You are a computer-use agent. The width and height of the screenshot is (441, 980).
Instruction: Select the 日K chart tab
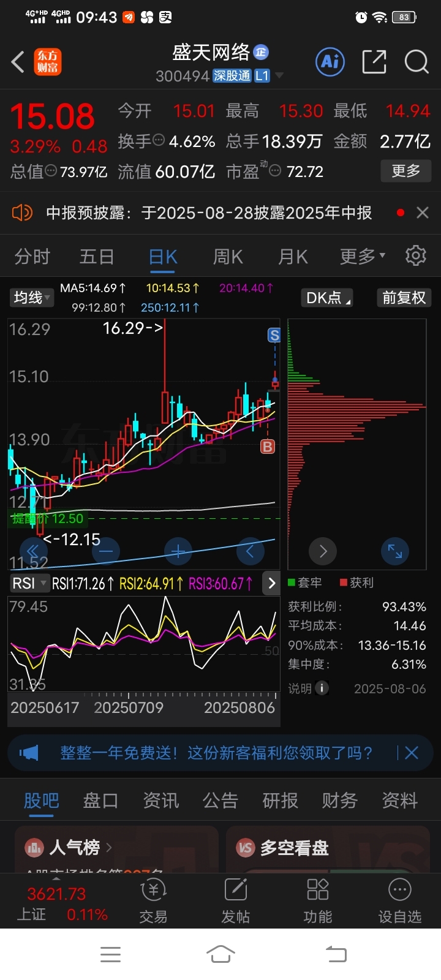[163, 256]
